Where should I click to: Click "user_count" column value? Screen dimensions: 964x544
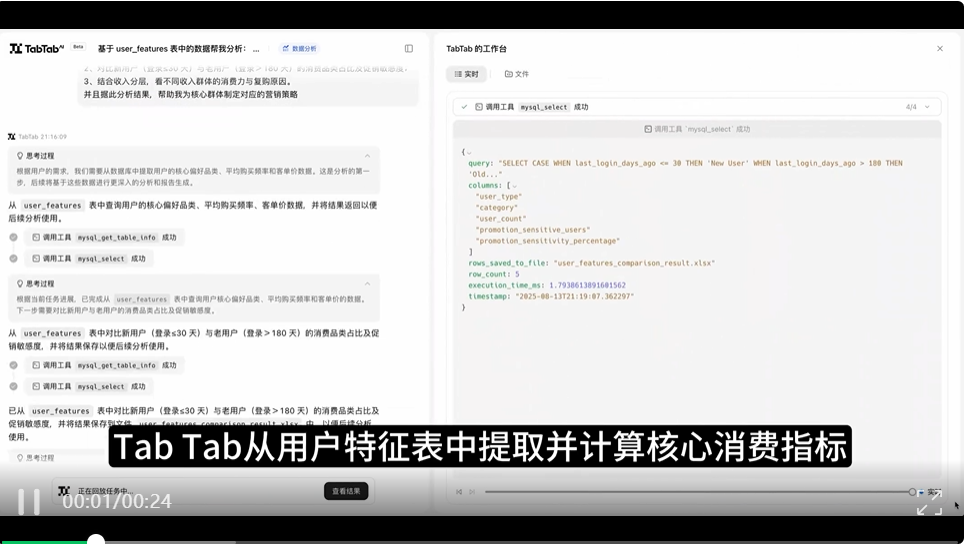point(500,219)
